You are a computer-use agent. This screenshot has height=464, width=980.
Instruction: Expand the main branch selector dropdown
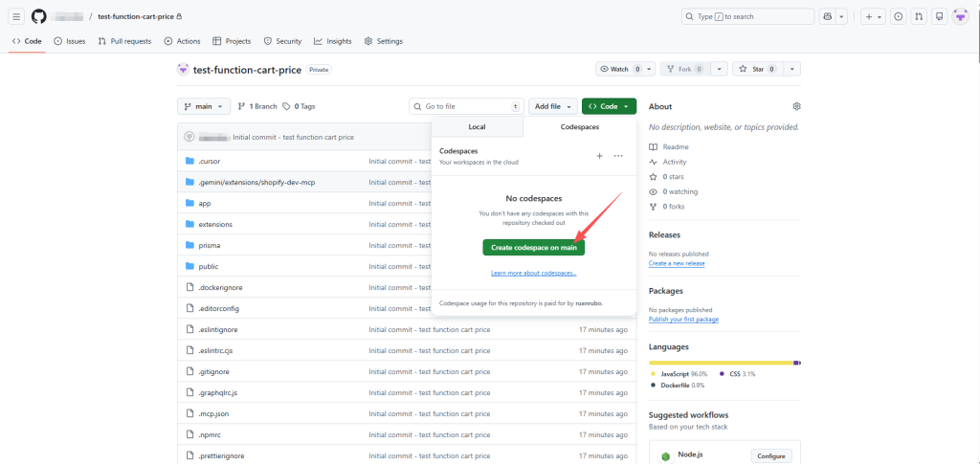(x=204, y=106)
